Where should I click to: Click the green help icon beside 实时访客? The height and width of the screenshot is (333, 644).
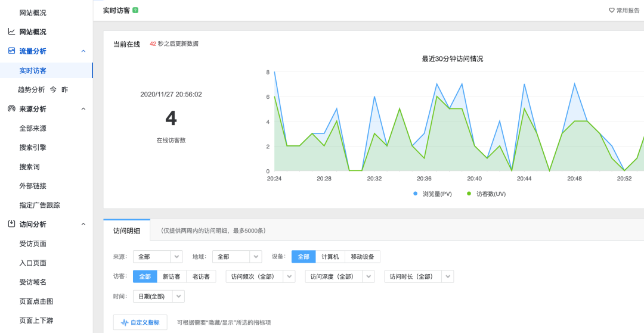point(135,10)
